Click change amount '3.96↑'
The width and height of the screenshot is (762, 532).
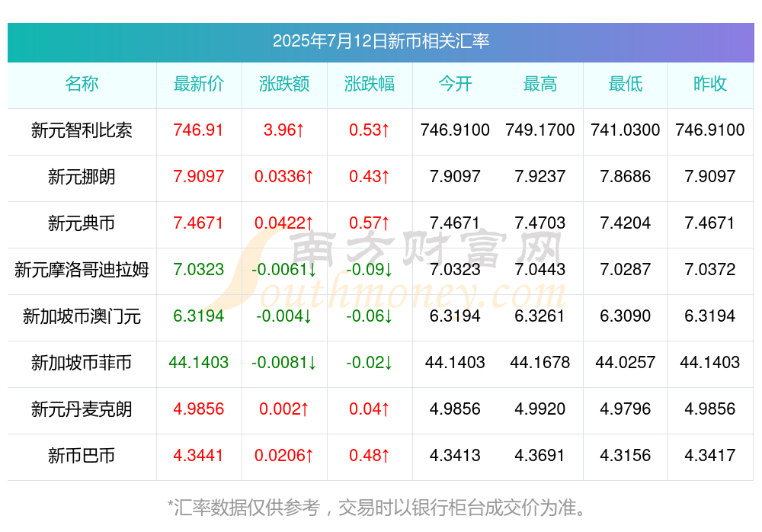[x=284, y=130]
